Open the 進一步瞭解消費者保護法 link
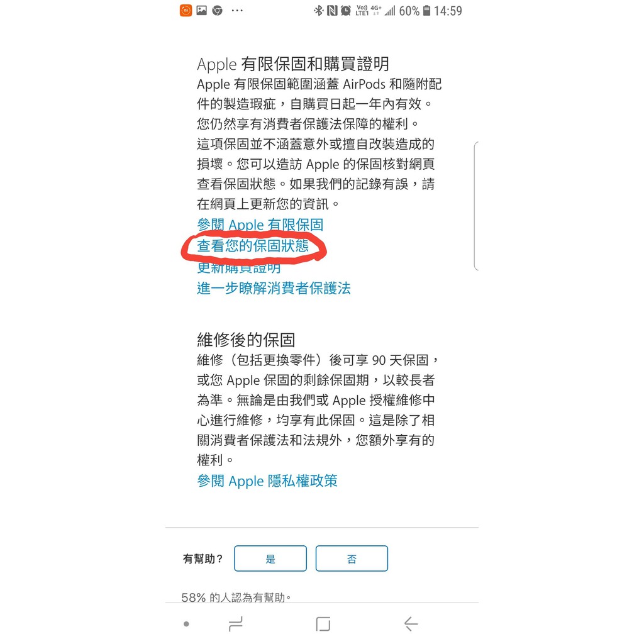The image size is (644, 644). click(x=274, y=288)
